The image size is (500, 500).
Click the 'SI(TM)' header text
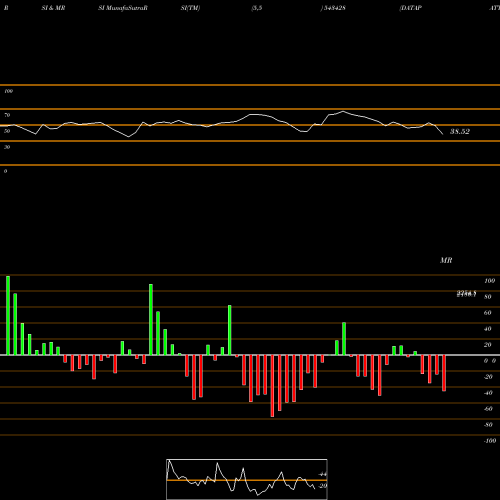190,8
